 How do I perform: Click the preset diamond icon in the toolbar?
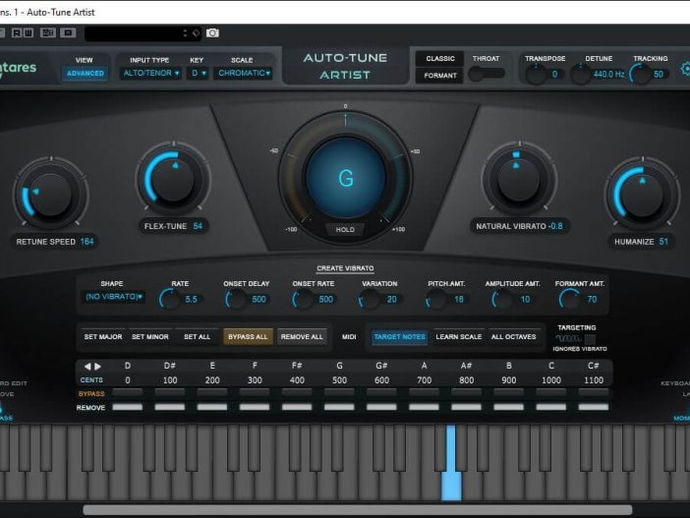click(196, 33)
